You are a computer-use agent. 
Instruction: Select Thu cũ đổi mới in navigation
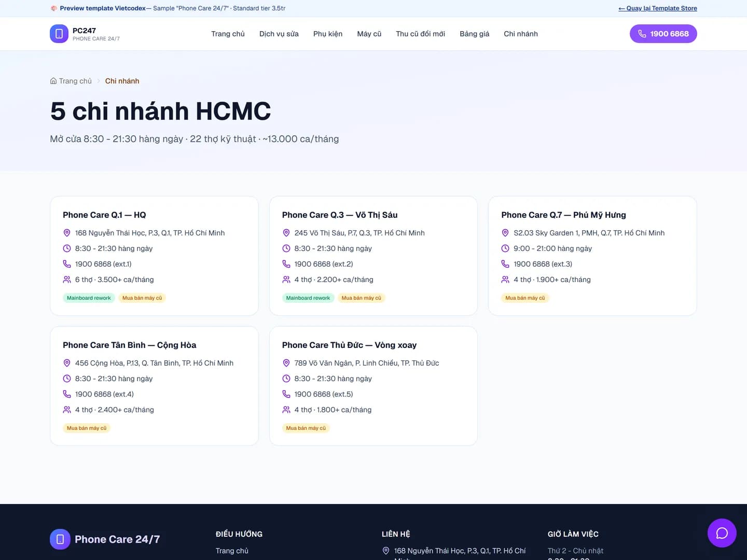[x=420, y=34]
